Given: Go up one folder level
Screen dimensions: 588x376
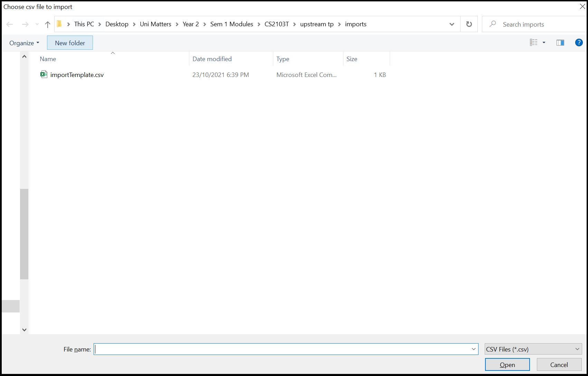Looking at the screenshot, I should pyautogui.click(x=48, y=24).
